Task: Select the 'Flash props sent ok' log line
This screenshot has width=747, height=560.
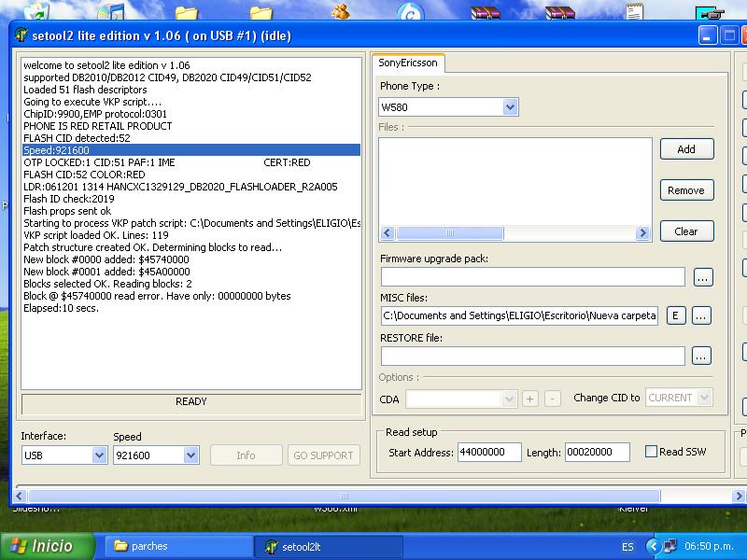Action: [67, 211]
